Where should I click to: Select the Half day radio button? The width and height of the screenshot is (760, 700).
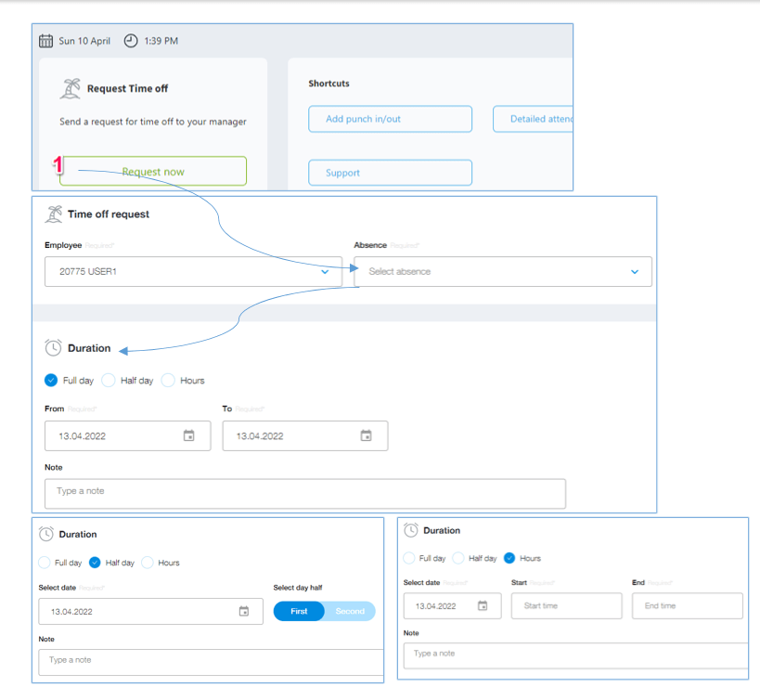point(96,563)
